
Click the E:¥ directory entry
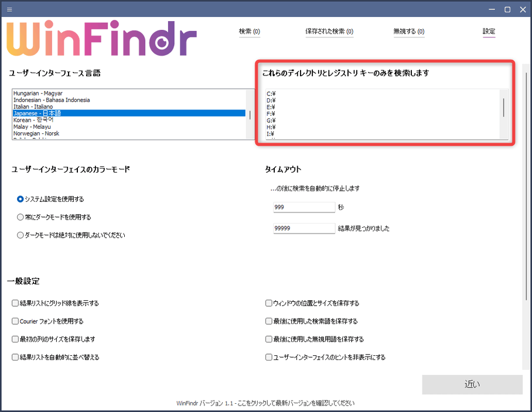pos(271,107)
